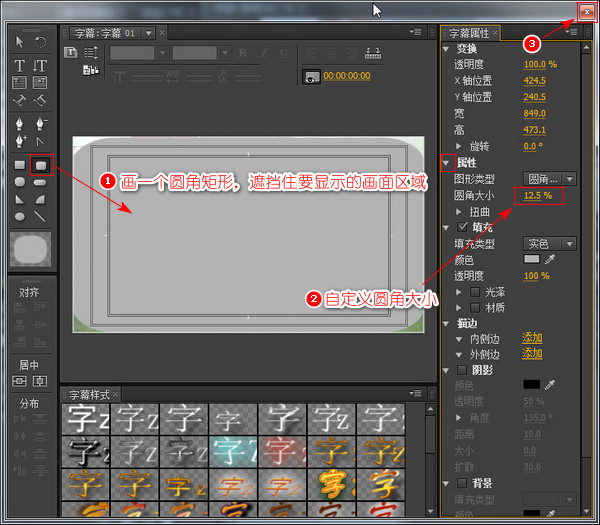Image resolution: width=600 pixels, height=525 pixels.
Task: Choose the Vertical Area Type tool
Action: point(40,82)
